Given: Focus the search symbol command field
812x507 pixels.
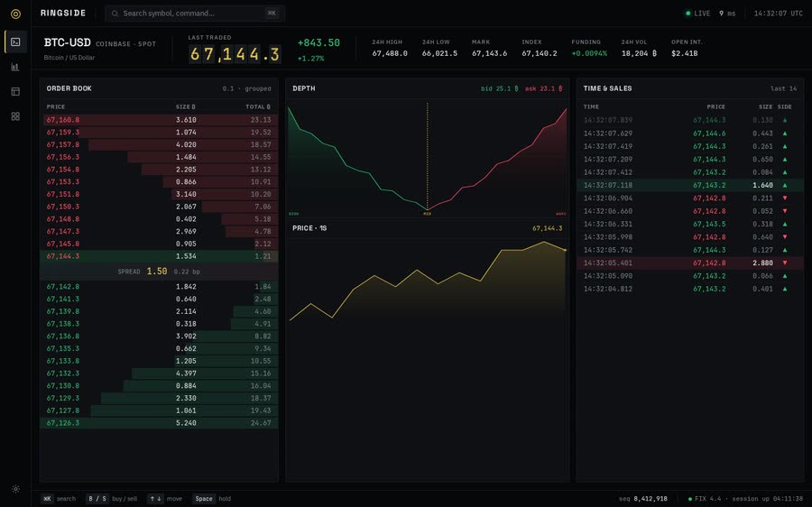Looking at the screenshot, I should coord(195,14).
